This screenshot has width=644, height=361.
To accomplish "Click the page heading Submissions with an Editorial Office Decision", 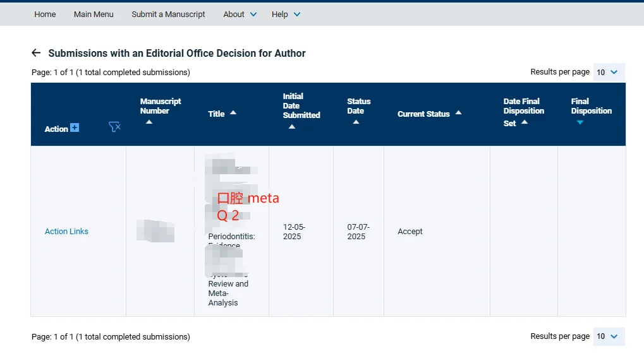I will 177,53.
